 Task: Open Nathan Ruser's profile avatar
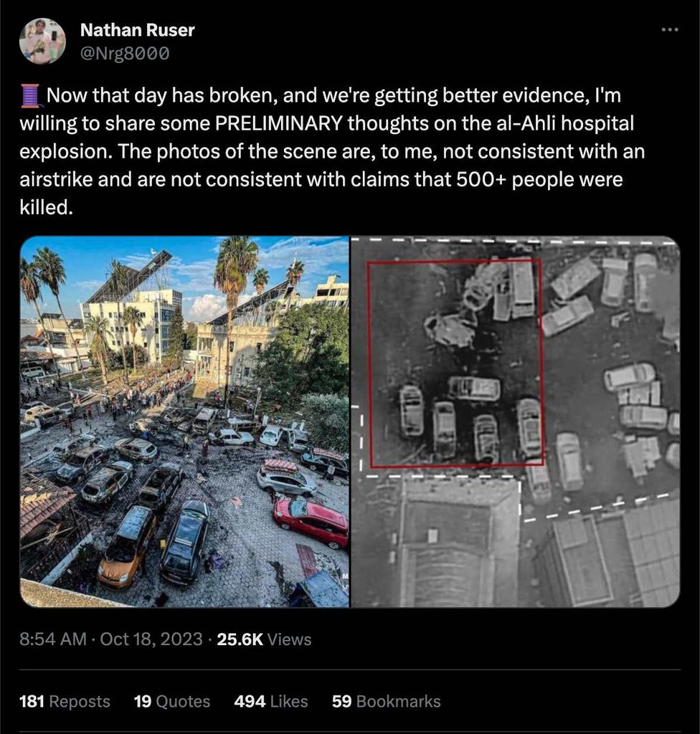coord(42,41)
